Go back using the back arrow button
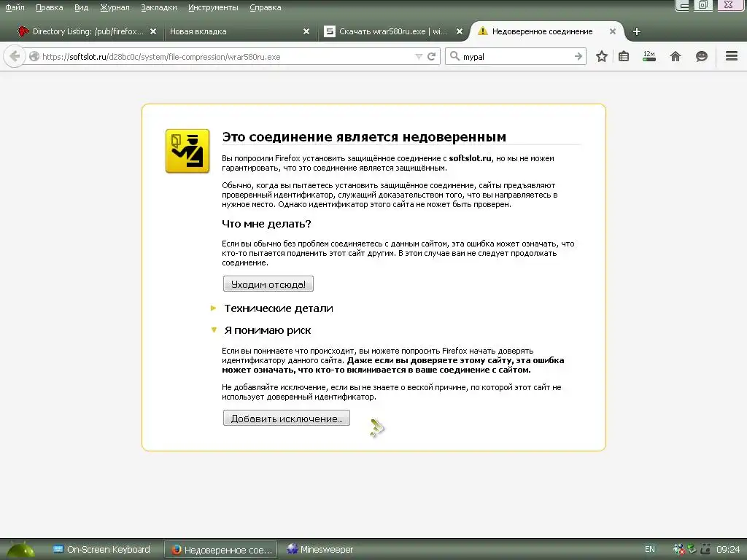Viewport: 747px width, 560px height. click(15, 57)
